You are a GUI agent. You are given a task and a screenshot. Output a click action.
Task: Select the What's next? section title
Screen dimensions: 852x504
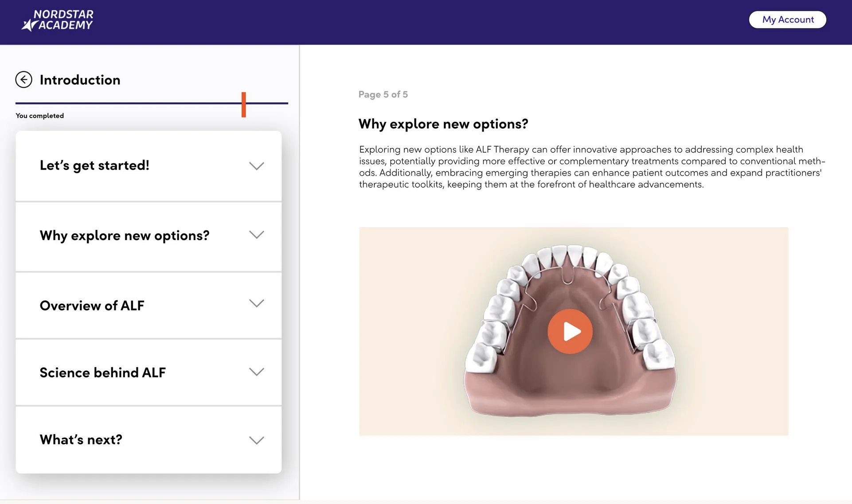coord(81,439)
